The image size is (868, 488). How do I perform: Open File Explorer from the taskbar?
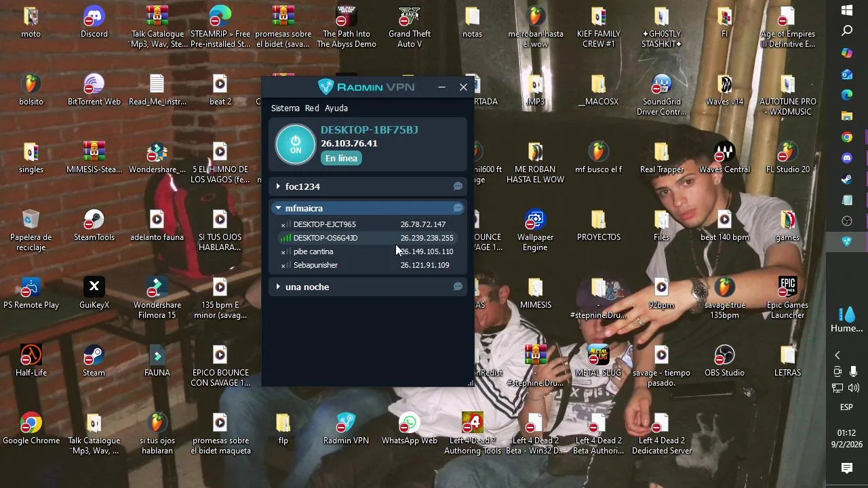point(847,116)
